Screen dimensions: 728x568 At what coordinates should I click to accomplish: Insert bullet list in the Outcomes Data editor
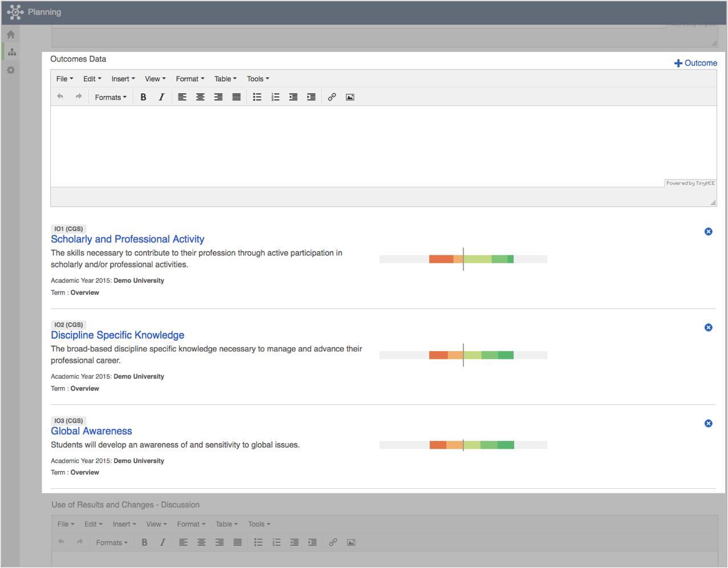(257, 97)
